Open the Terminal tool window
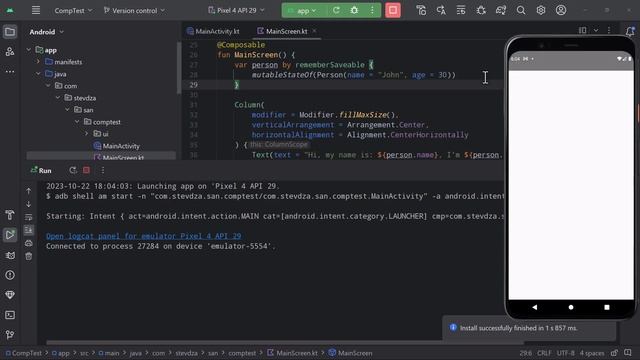 [10, 315]
